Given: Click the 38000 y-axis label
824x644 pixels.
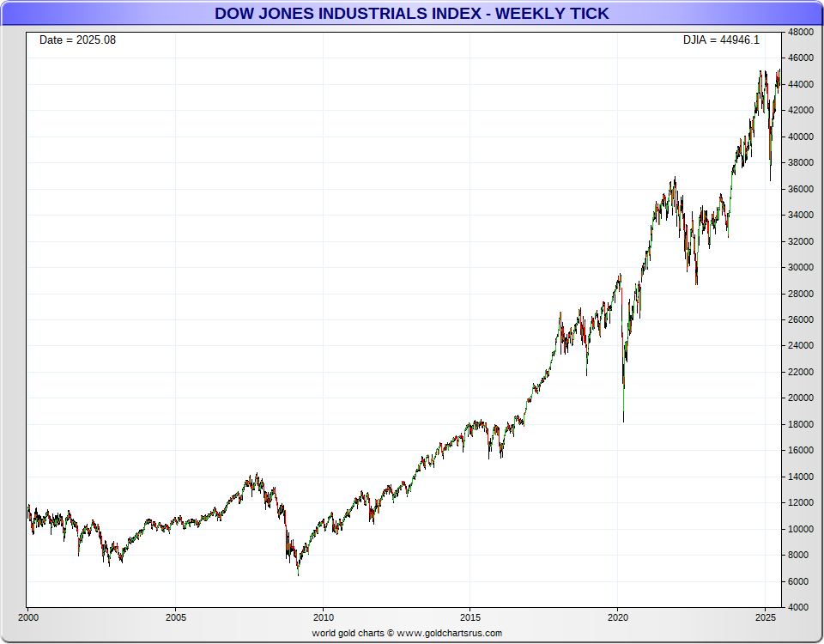Looking at the screenshot, I should click(801, 162).
